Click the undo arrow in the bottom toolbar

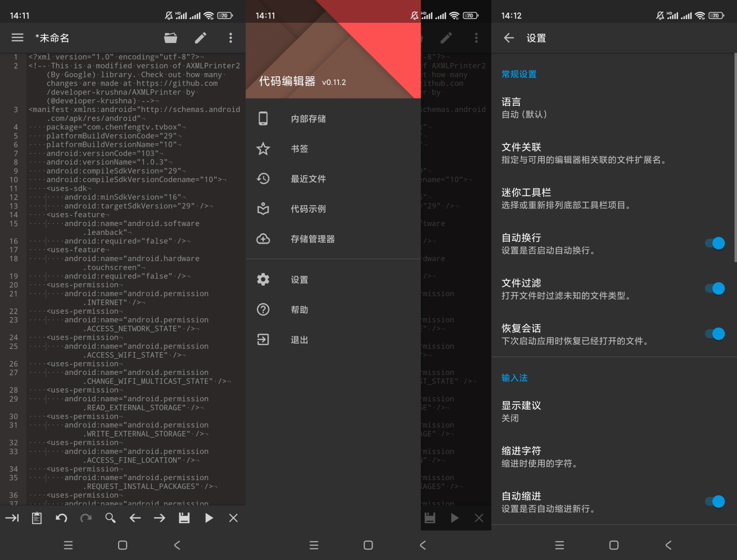[x=61, y=518]
